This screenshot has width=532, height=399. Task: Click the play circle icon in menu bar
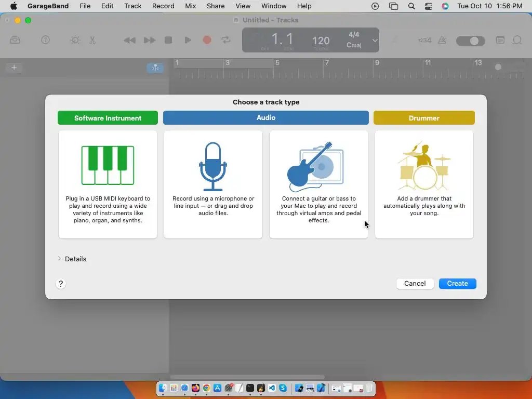coord(375,6)
